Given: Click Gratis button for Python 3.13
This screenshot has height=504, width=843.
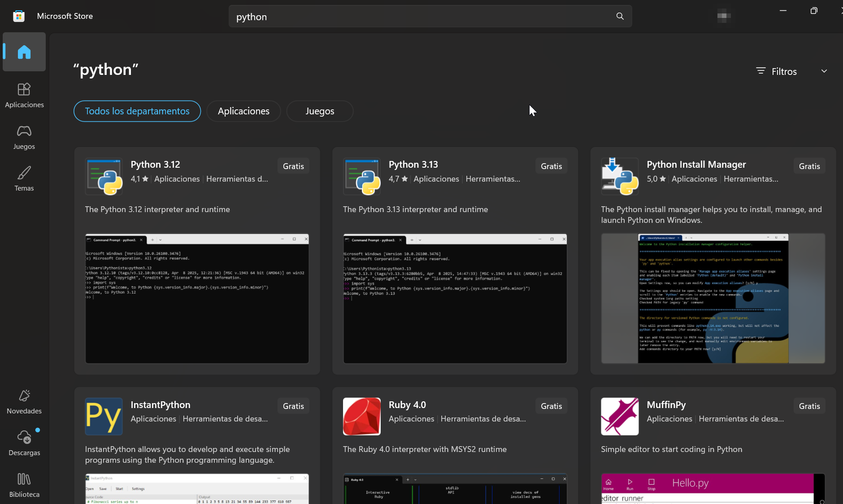Looking at the screenshot, I should tap(551, 166).
